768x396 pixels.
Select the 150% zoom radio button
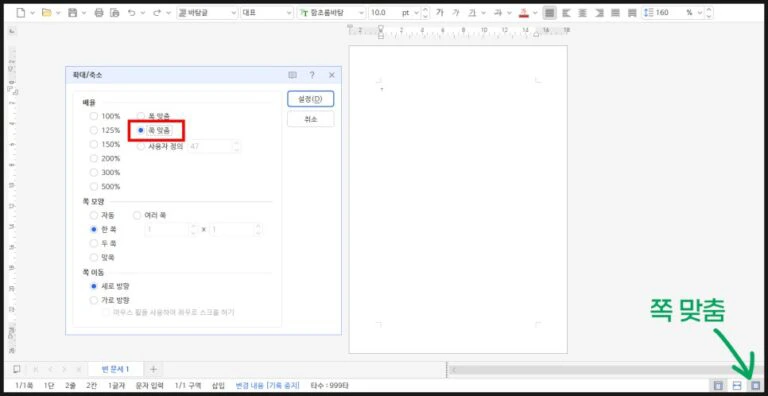(x=94, y=144)
